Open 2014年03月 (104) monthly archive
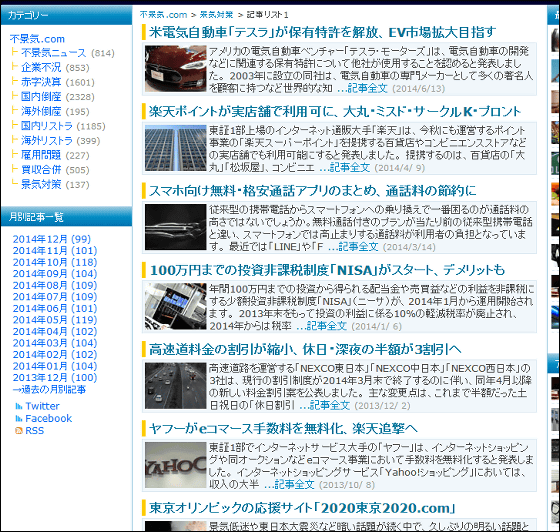 [x=55, y=343]
